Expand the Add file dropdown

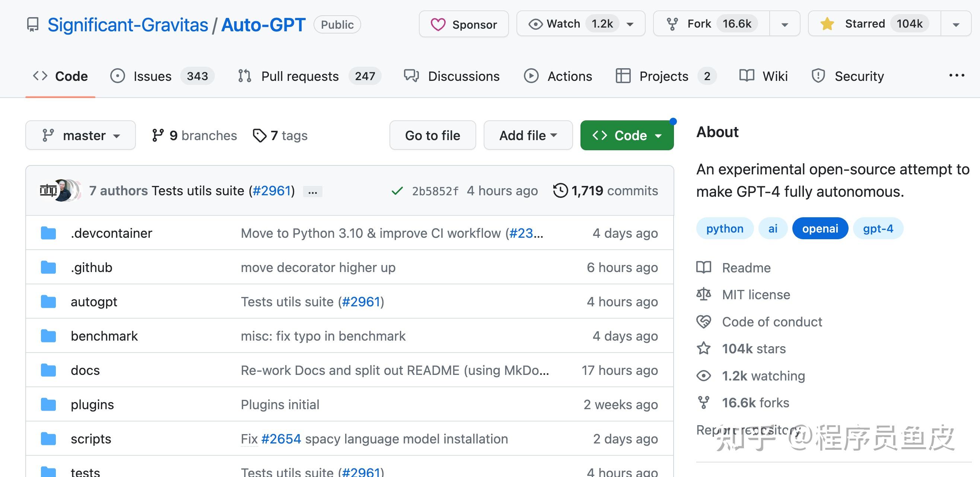coord(528,136)
